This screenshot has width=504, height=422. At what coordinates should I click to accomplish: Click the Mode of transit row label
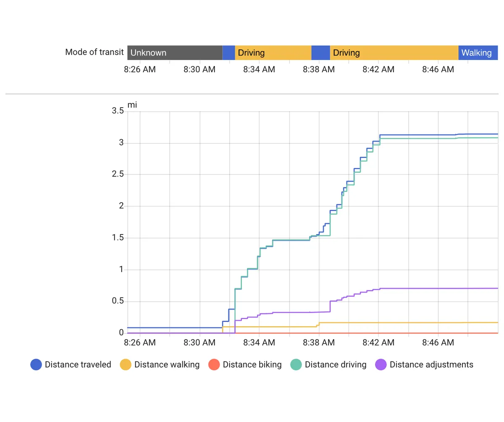click(94, 52)
